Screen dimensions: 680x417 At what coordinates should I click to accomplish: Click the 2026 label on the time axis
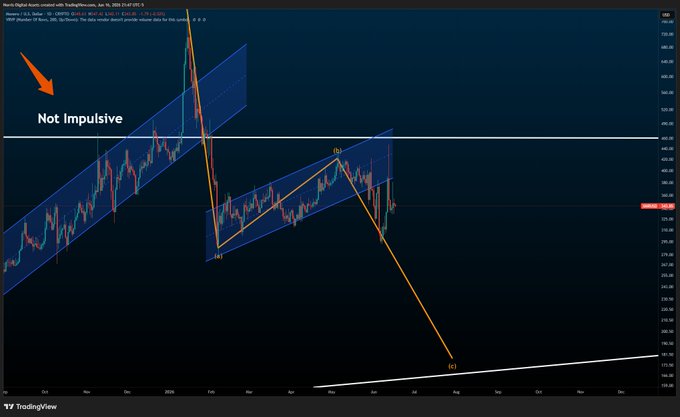click(169, 392)
